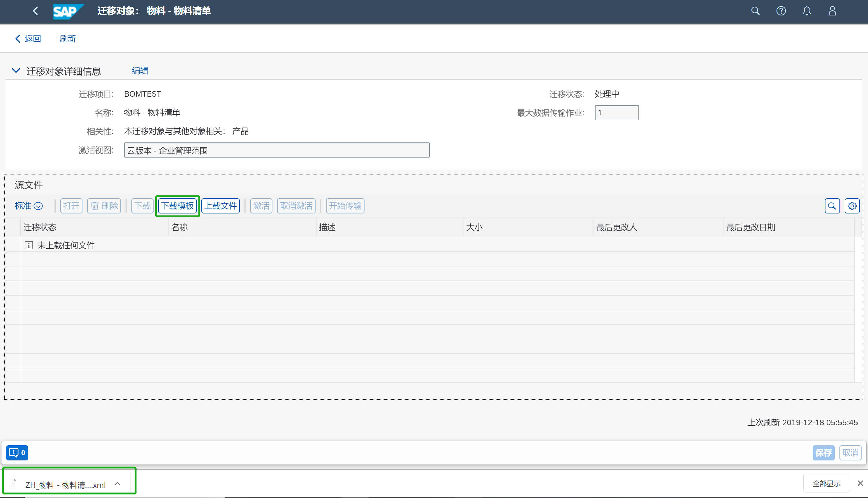Image resolution: width=868 pixels, height=498 pixels.
Task: Focus the 最大数据传输作业 input field
Action: tap(617, 112)
